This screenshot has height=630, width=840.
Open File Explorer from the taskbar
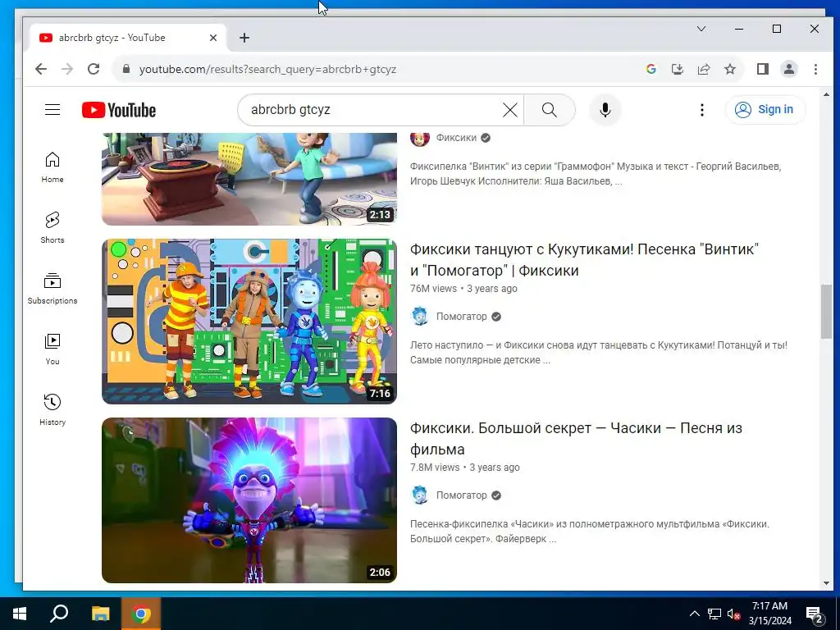(x=100, y=614)
